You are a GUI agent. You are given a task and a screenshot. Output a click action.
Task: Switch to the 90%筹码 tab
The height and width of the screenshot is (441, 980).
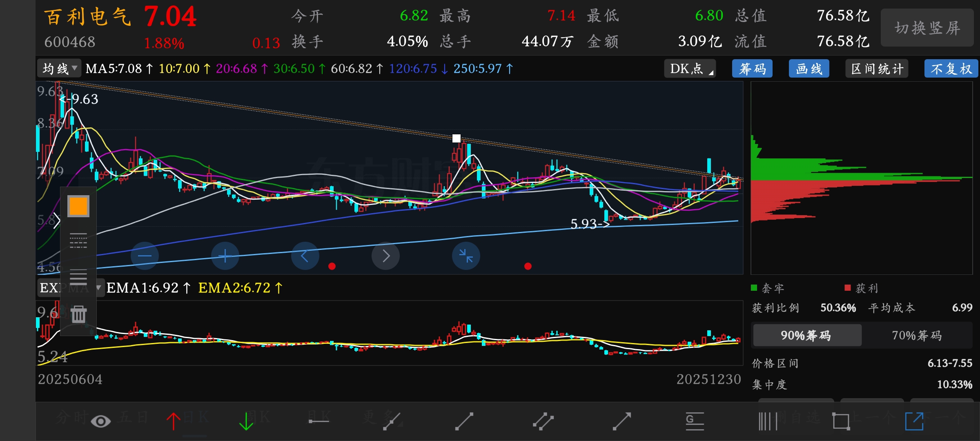806,336
